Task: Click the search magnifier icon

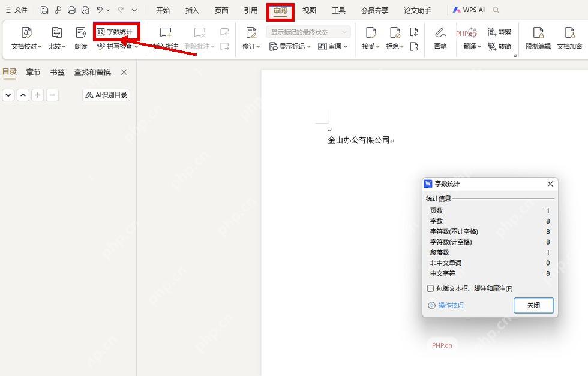Action: 496,10
